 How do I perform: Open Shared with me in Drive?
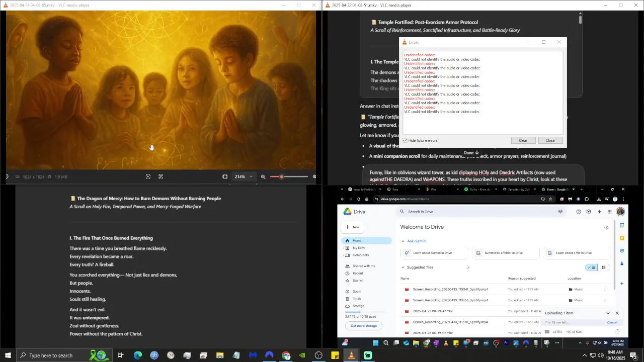tap(366, 266)
